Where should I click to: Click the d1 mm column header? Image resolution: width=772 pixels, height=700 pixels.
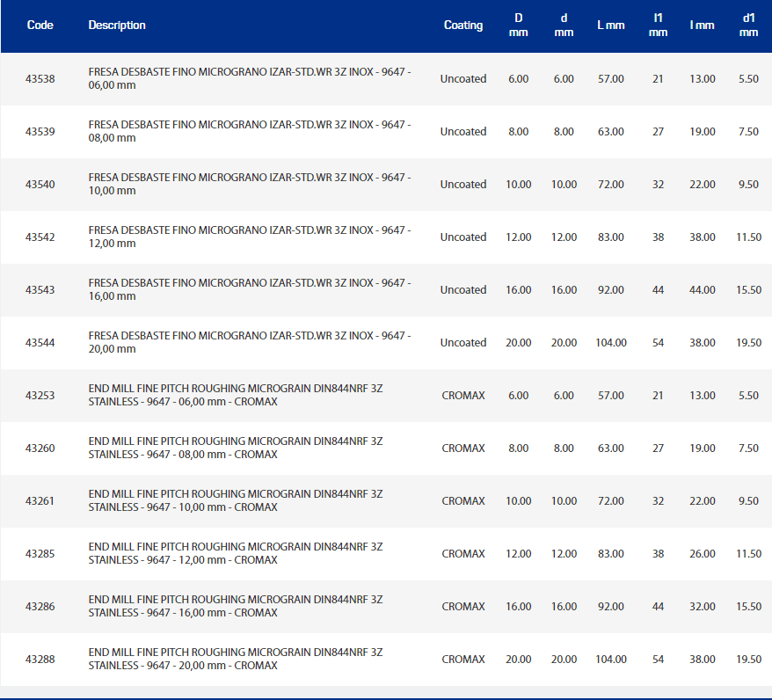[x=748, y=26]
